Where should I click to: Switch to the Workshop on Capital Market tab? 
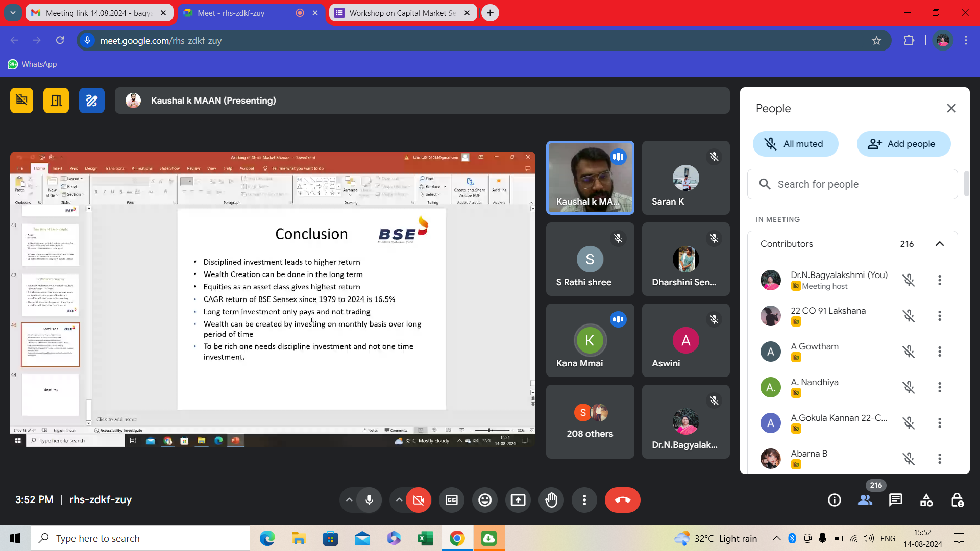402,13
